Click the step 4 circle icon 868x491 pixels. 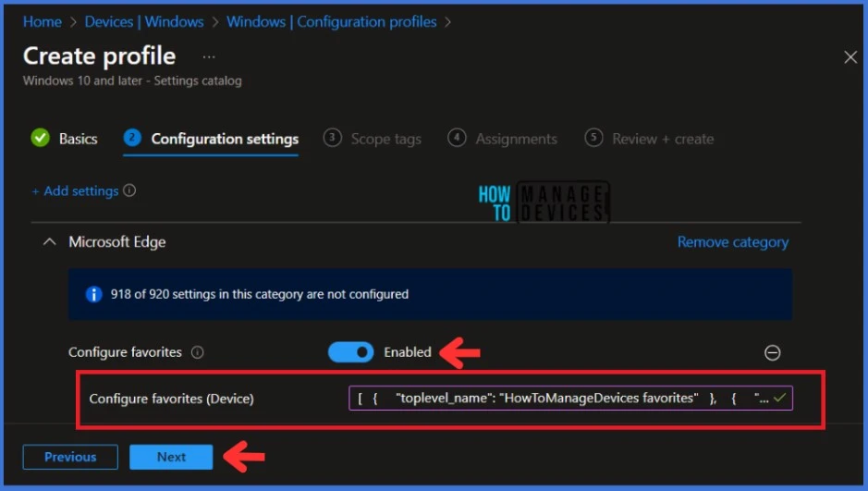tap(457, 137)
